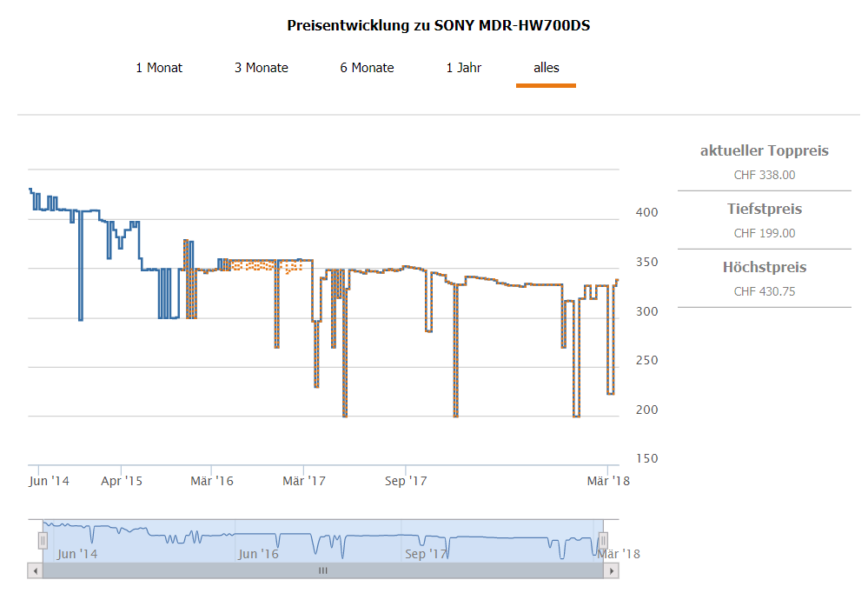Select the 'alles' tab
This screenshot has width=868, height=600.
(546, 68)
